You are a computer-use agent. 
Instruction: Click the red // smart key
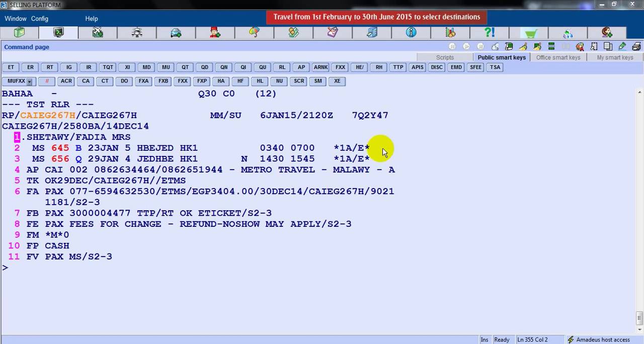47,81
